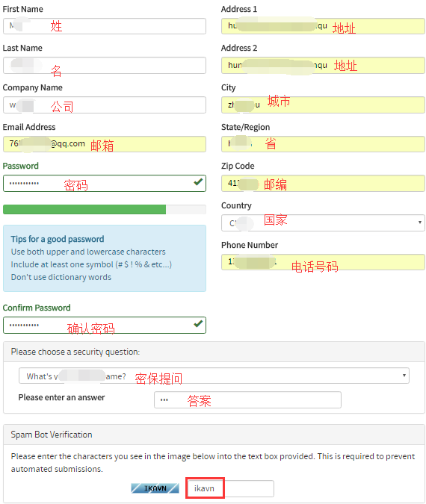426x504 pixels.
Task: Click the Address 2 input box
Action: 323,66
